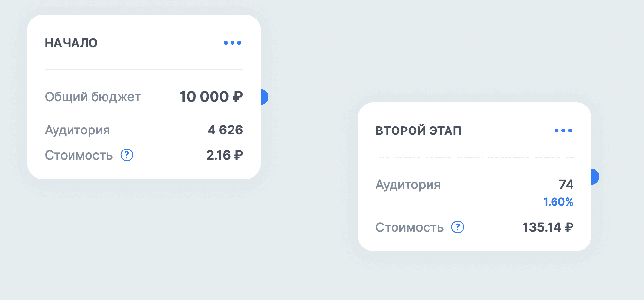
Task: Click the Стоимость value 2.16 ₽
Action: [224, 155]
